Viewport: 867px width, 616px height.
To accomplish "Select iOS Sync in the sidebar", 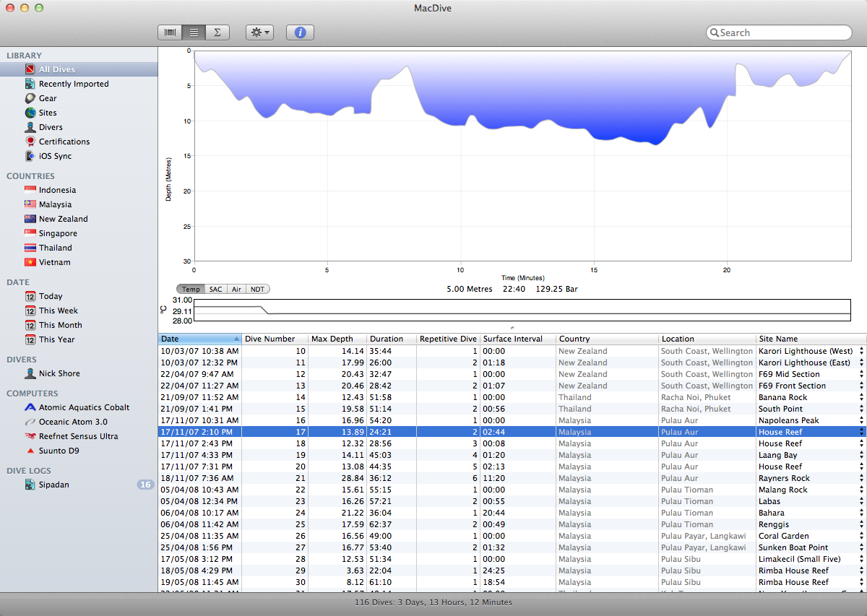I will tap(55, 156).
